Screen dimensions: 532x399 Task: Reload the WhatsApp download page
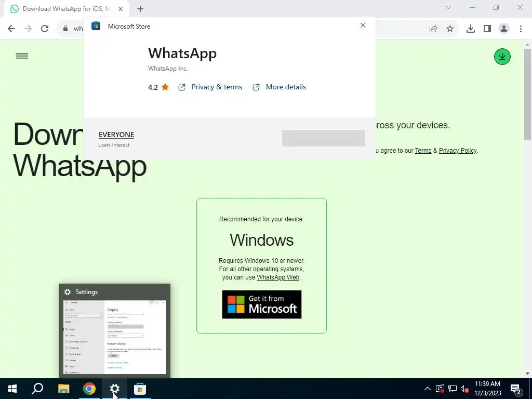(45, 29)
